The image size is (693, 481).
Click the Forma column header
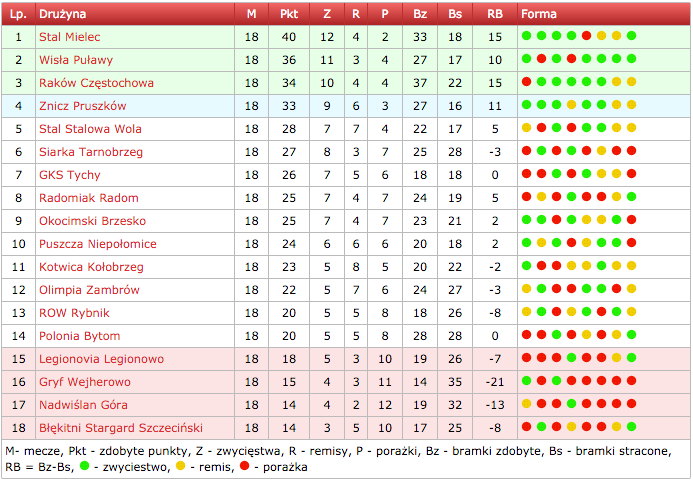[539, 15]
